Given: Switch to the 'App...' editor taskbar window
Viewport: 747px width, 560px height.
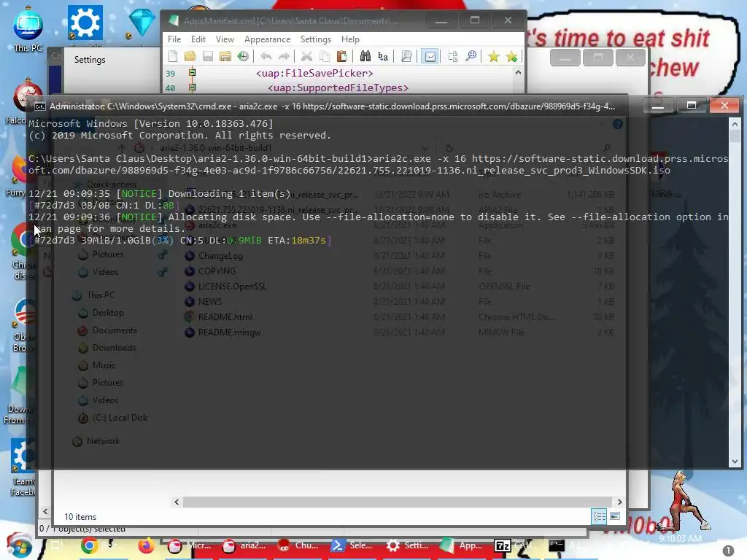Looking at the screenshot, I should [462, 545].
